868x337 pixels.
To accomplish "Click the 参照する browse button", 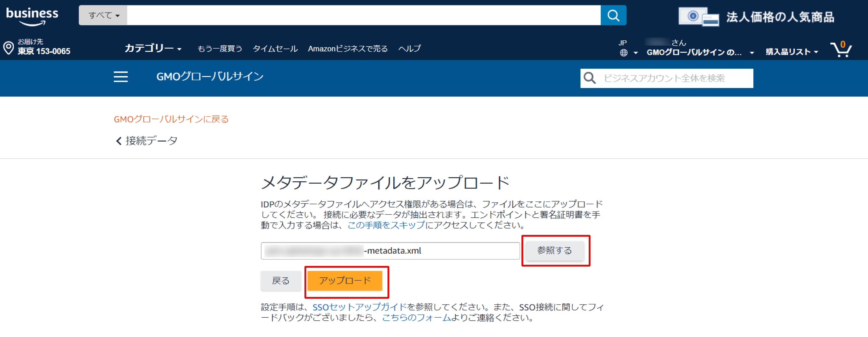I will (554, 250).
